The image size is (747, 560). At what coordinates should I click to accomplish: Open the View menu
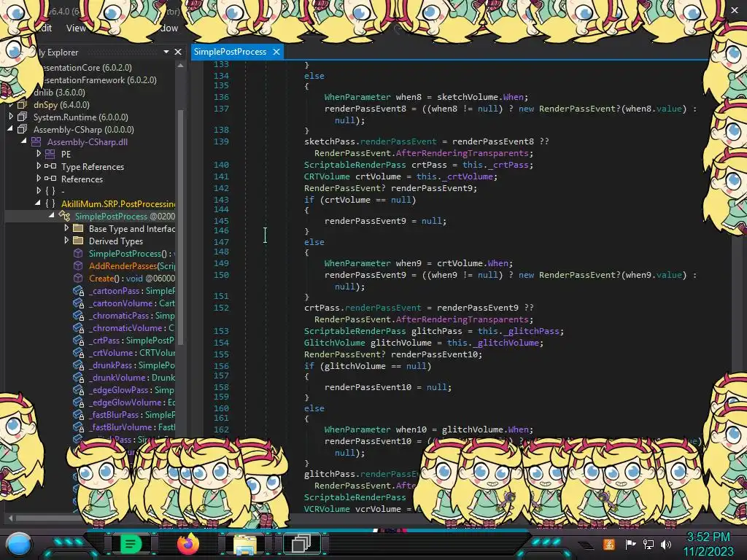point(76,28)
